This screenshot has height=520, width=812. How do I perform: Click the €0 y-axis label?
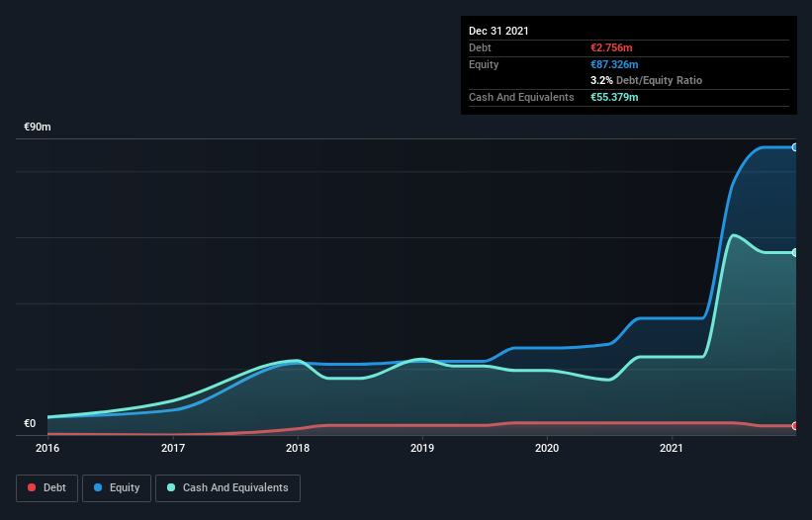tap(30, 423)
